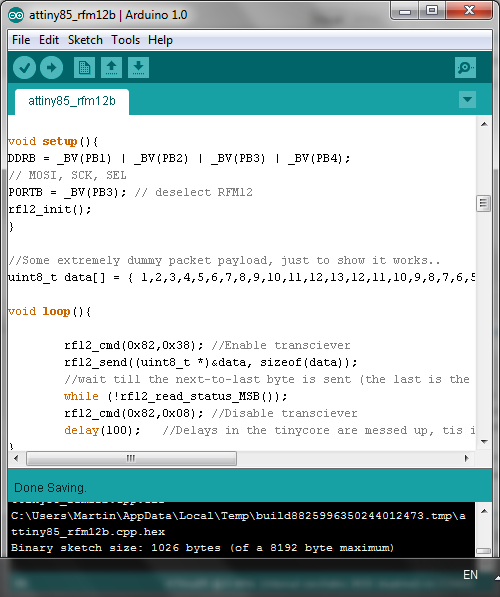The width and height of the screenshot is (500, 597).
Task: Click the '// MOSI, SCK, SEL' comment
Action: coord(67,175)
